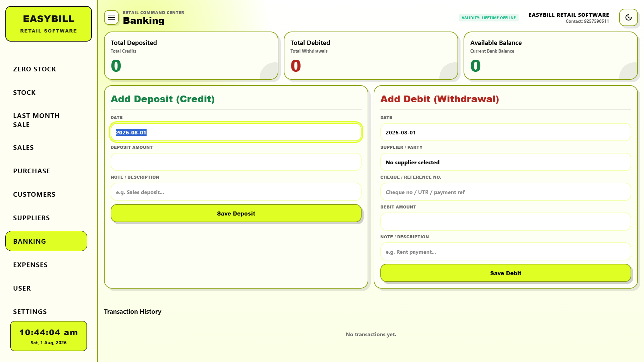Open Purchase section
Viewport: 644px width, 362px height.
coord(46,171)
